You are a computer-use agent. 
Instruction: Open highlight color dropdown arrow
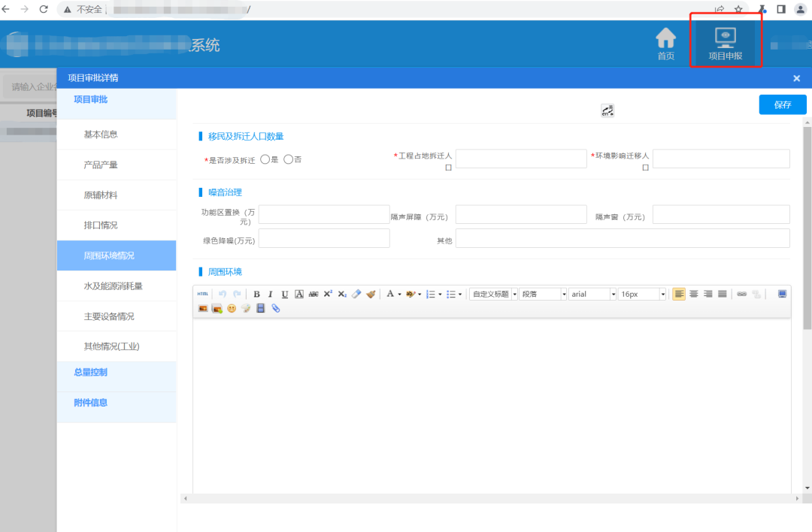(420, 294)
